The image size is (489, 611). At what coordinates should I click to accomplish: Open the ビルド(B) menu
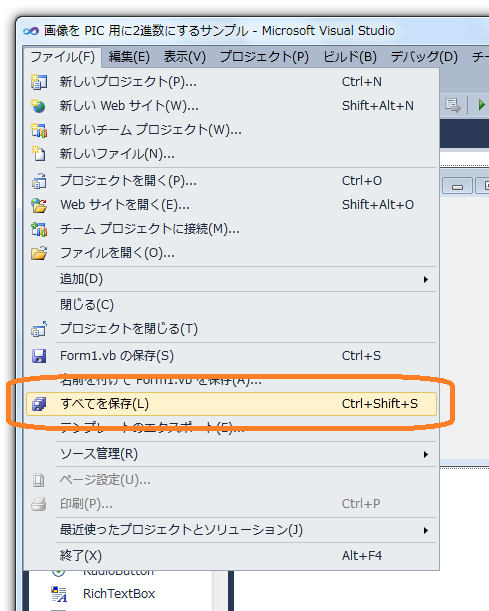pyautogui.click(x=350, y=57)
